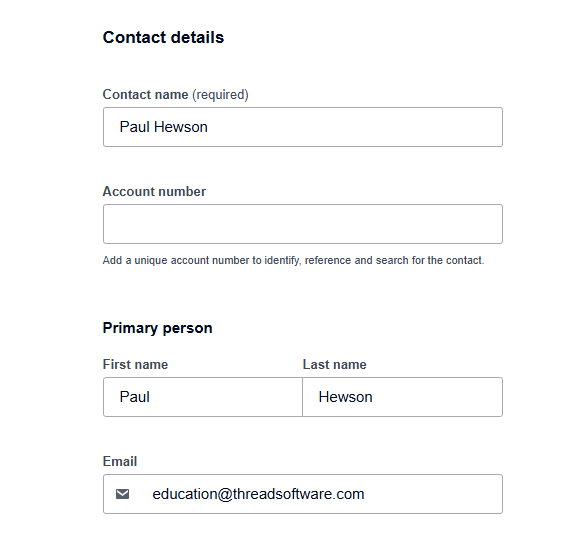Click the 'Hewson' text in Last name
Viewport: 582px width, 557px height.
point(345,397)
